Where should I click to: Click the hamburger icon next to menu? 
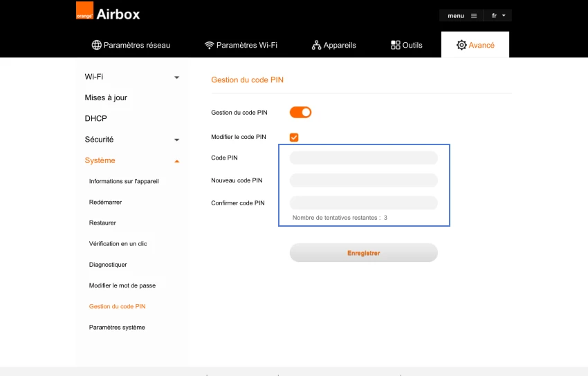(x=474, y=16)
